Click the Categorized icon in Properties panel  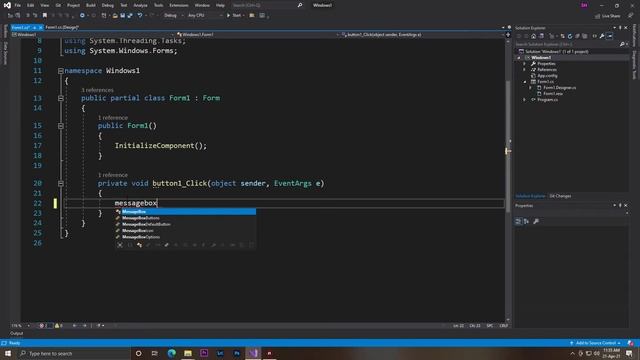(518, 221)
